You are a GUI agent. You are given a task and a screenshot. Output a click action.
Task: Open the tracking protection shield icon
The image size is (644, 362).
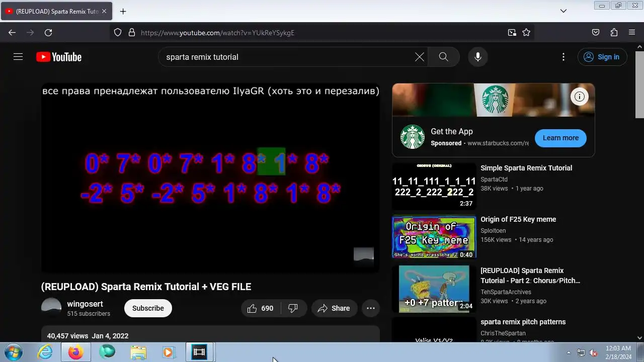pyautogui.click(x=118, y=32)
